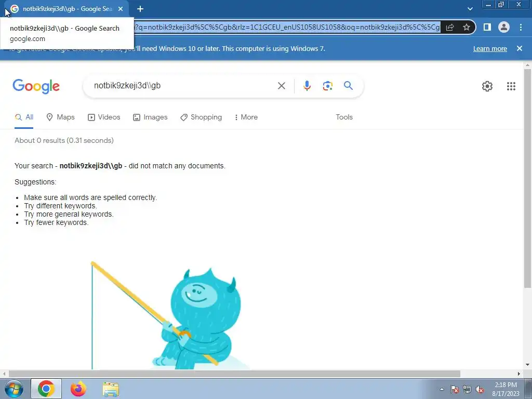Click 'Try fewer keywords.' suggestion

click(x=56, y=222)
